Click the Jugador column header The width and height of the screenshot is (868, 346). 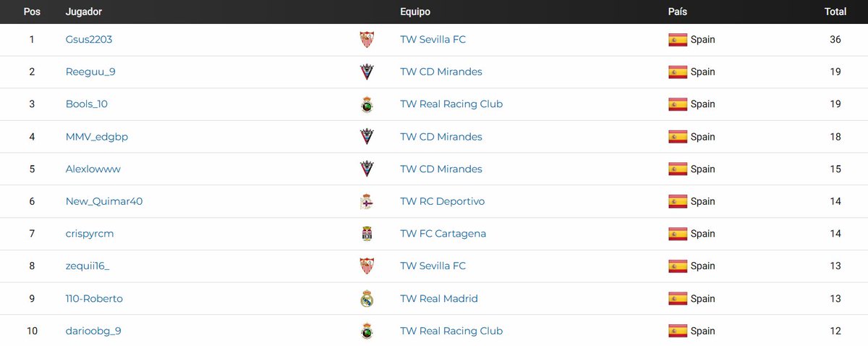click(x=84, y=12)
